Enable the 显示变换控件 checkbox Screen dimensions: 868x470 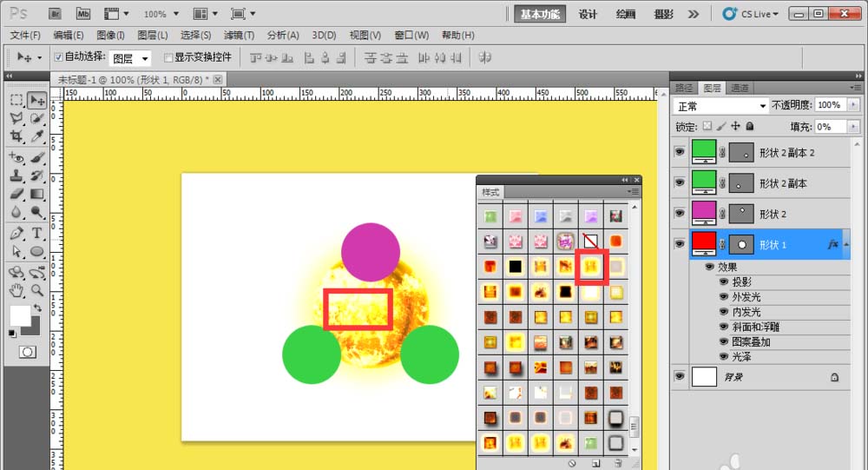[x=168, y=57]
